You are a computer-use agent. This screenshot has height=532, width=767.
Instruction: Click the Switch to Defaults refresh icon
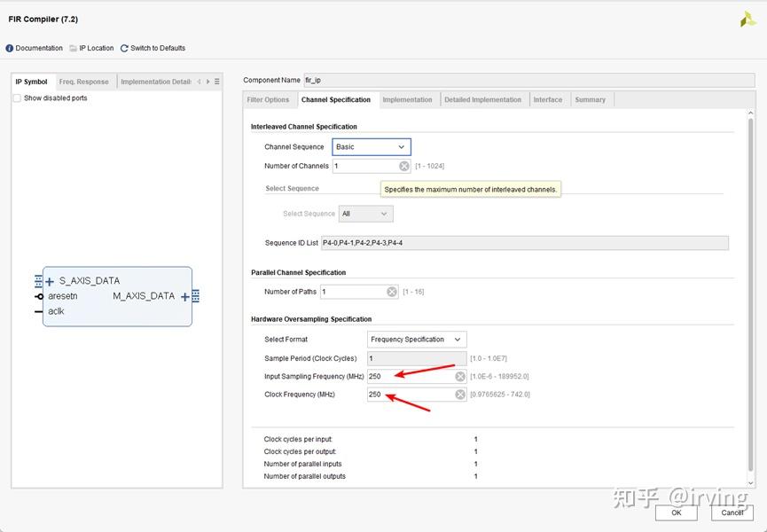pyautogui.click(x=124, y=49)
